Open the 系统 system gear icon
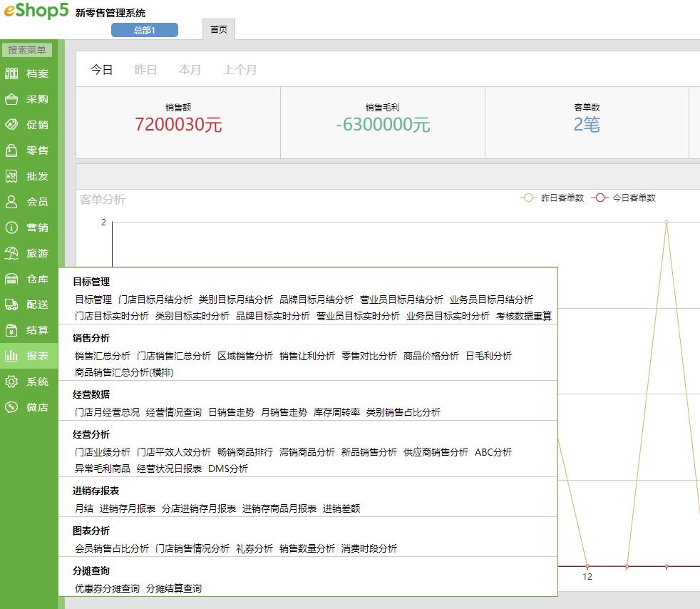The image size is (700, 609). pos(11,382)
